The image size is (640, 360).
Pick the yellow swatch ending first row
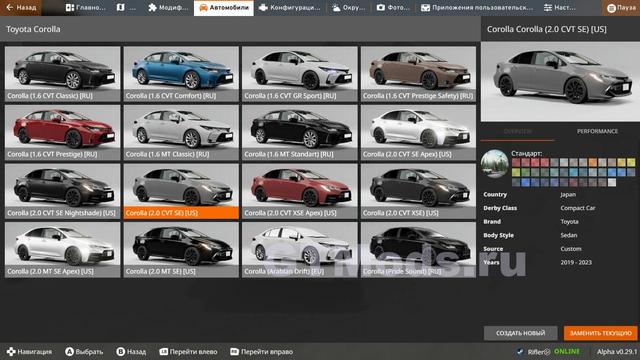coord(631,162)
